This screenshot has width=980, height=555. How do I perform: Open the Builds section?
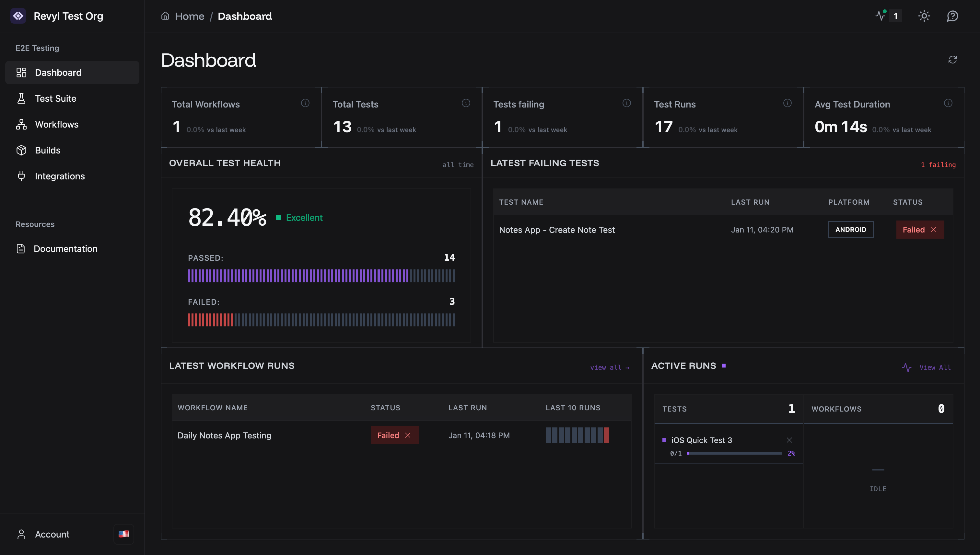[47, 150]
